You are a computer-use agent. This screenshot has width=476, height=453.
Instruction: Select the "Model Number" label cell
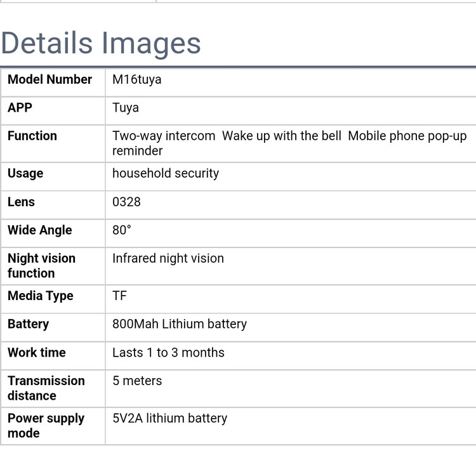(x=50, y=80)
